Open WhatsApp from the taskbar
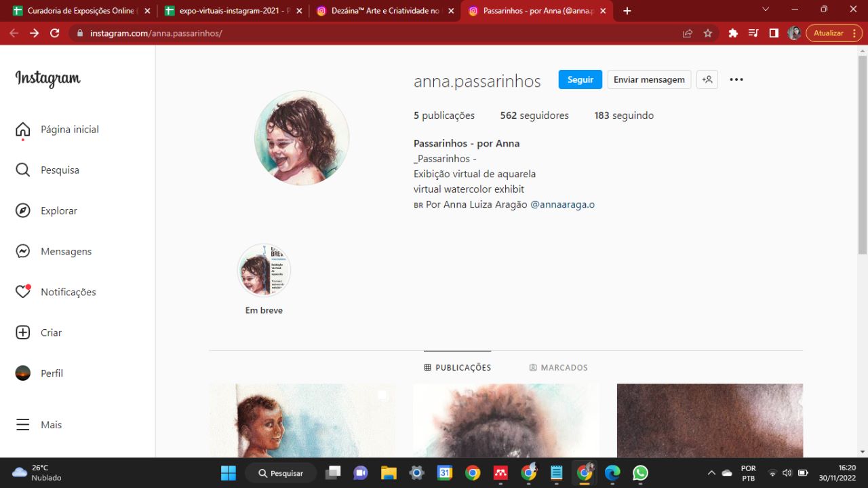 coord(639,472)
